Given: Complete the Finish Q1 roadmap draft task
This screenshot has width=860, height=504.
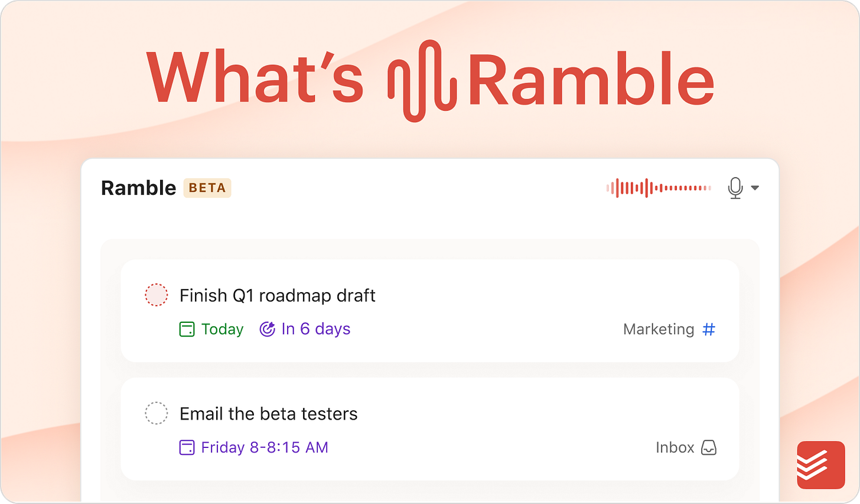Looking at the screenshot, I should click(x=157, y=295).
